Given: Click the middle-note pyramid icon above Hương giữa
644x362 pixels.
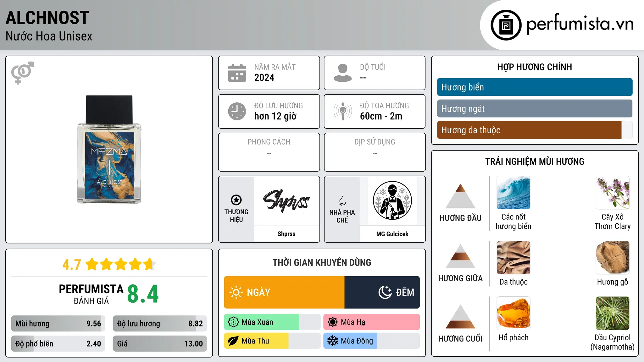Looking at the screenshot, I should coord(460,256).
